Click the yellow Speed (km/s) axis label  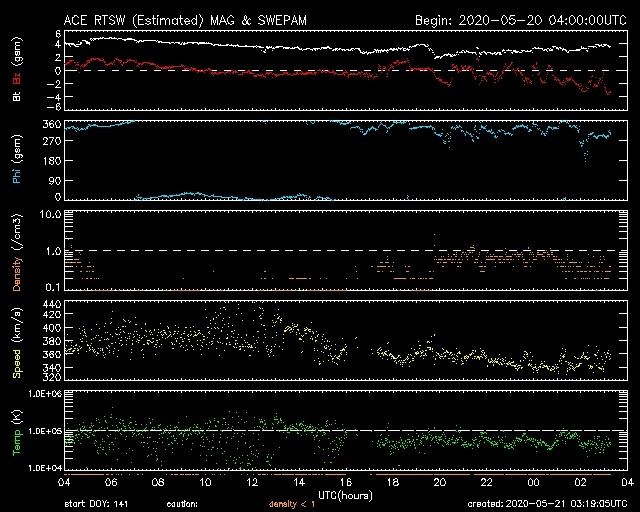(15, 345)
